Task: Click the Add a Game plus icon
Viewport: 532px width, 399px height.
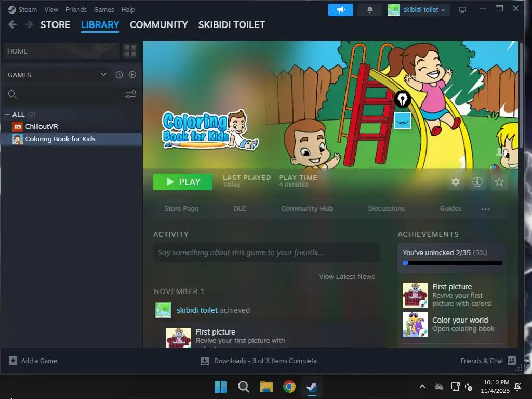Action: click(13, 361)
